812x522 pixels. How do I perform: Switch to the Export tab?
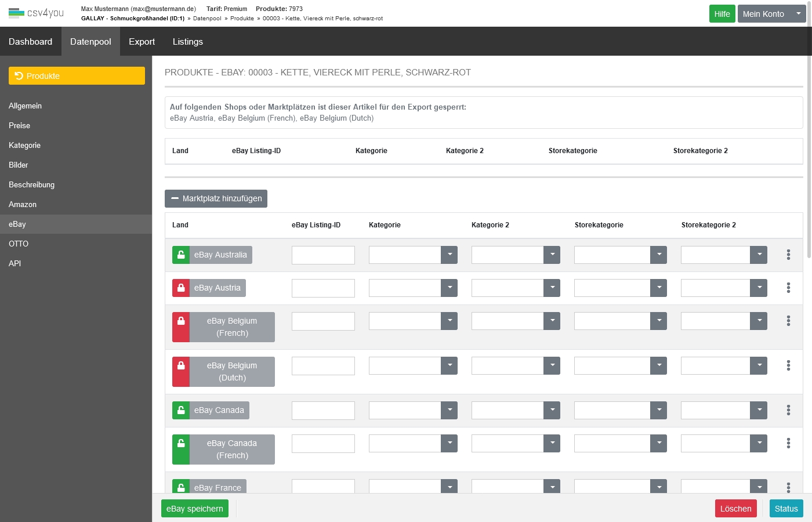click(142, 42)
